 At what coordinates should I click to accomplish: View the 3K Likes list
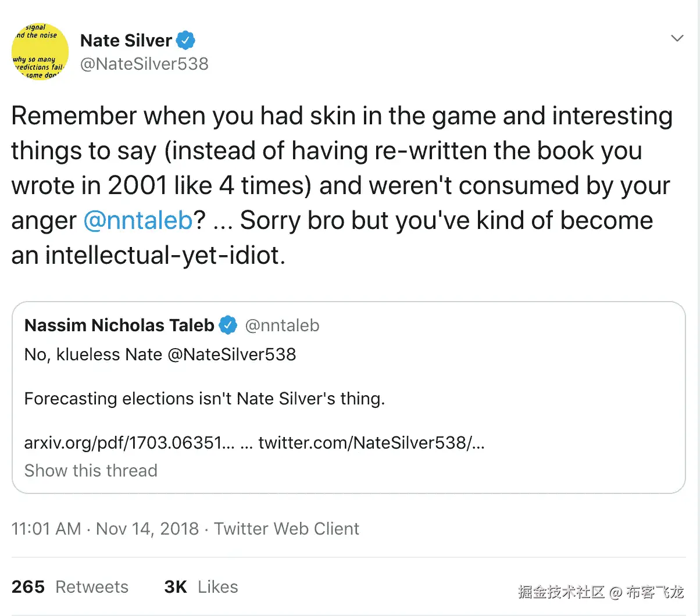click(201, 587)
